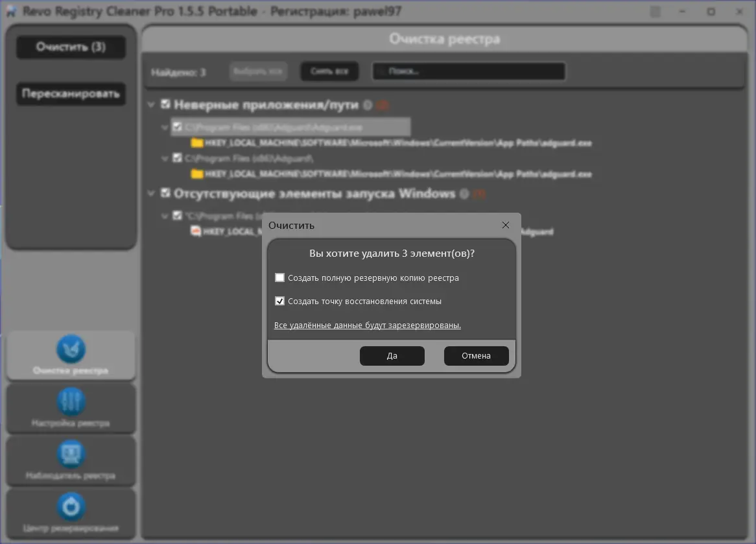Screen dimensions: 756x544
Task: Open the Backup Center (Центр резервирования) sidebar icon
Action: click(71, 506)
